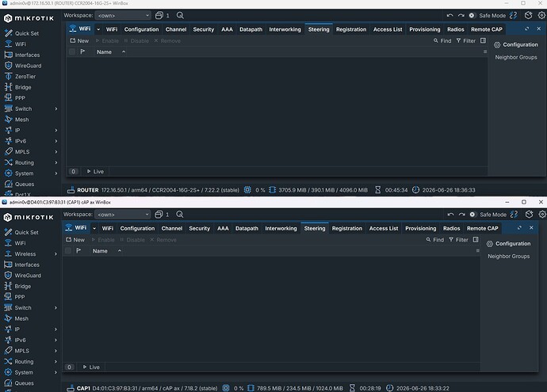The height and width of the screenshot is (392, 547).
Task: Click undo arrow in ROUTER window toolbar
Action: pos(449,15)
